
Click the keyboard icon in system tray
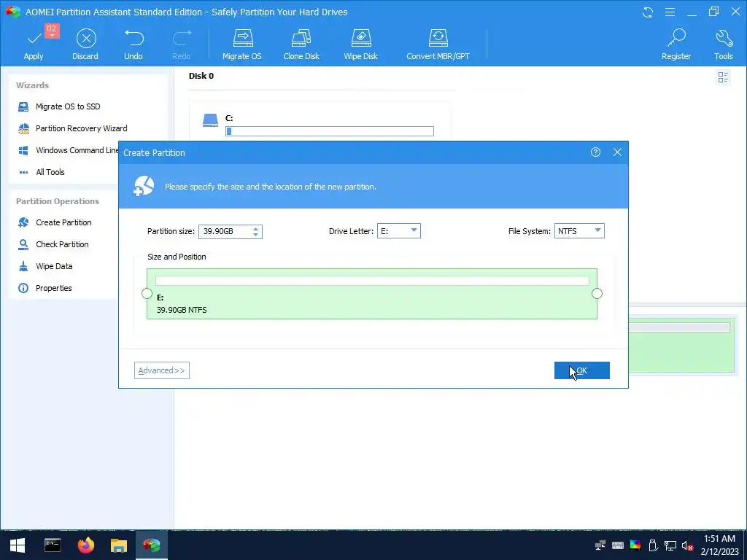pyautogui.click(x=618, y=545)
